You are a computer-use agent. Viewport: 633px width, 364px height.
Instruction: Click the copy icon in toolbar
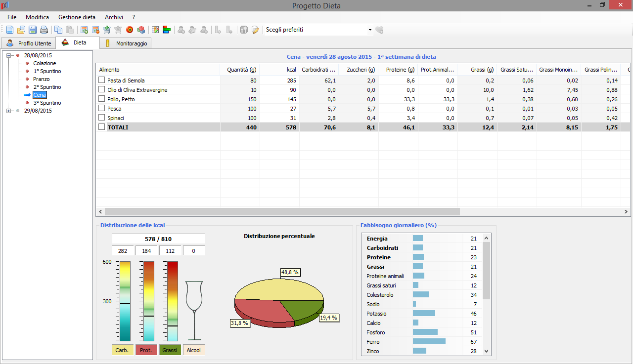coord(58,30)
